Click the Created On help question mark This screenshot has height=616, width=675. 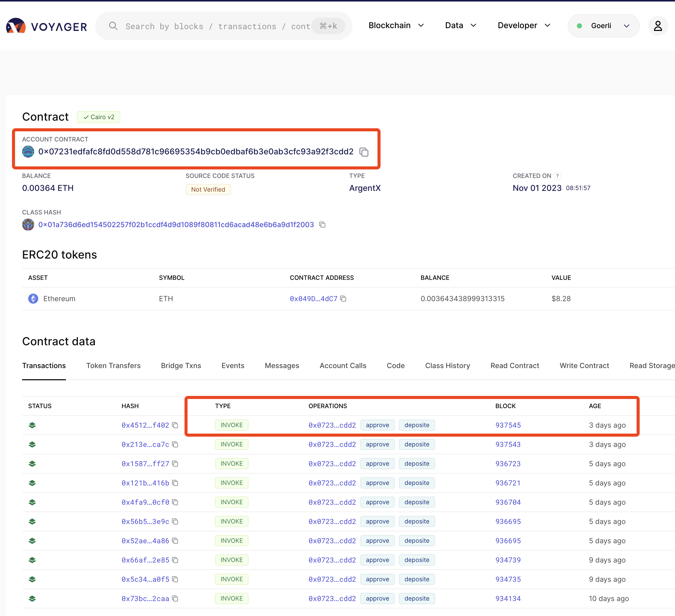557,176
